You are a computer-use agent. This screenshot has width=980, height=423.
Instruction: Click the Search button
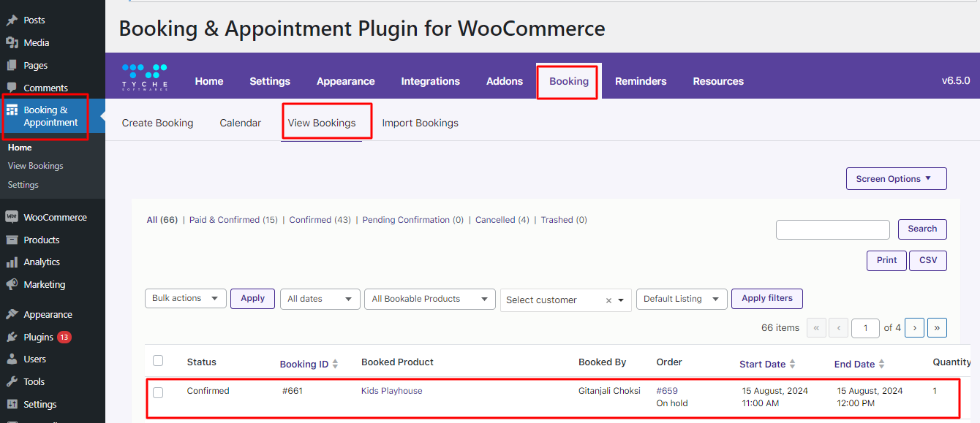coord(922,229)
